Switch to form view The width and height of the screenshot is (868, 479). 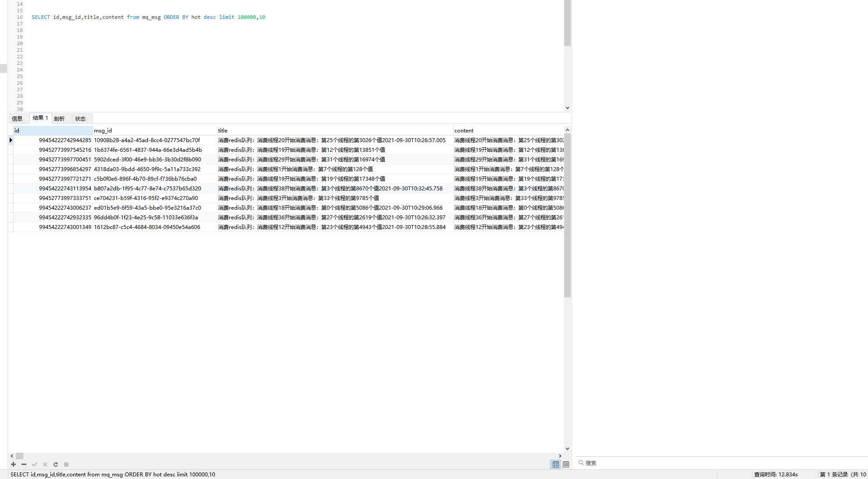coord(566,464)
